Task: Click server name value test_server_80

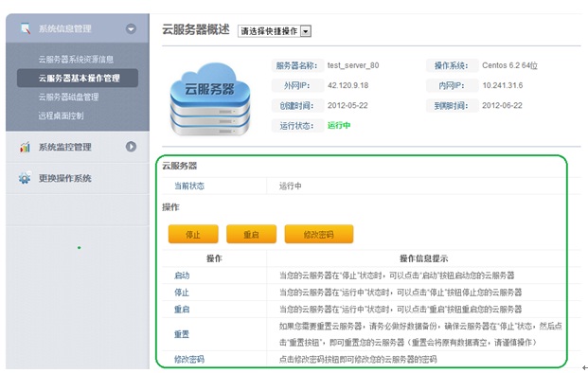Action: pyautogui.click(x=353, y=65)
